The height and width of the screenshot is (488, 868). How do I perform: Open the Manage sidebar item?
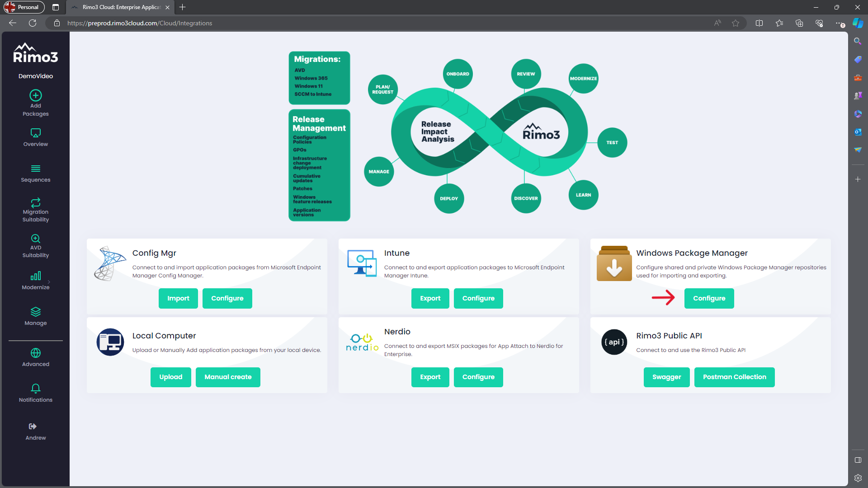[36, 316]
